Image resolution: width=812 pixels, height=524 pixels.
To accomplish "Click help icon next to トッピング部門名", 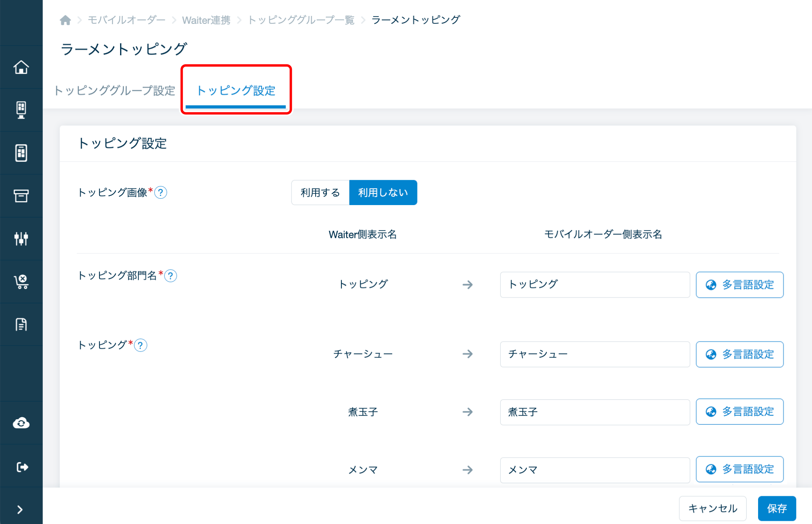I will point(170,276).
